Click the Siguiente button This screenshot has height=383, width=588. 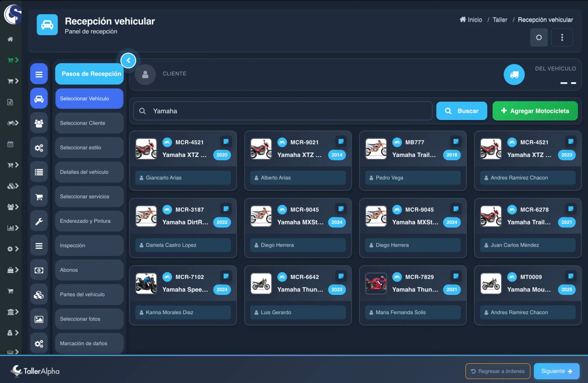point(556,371)
